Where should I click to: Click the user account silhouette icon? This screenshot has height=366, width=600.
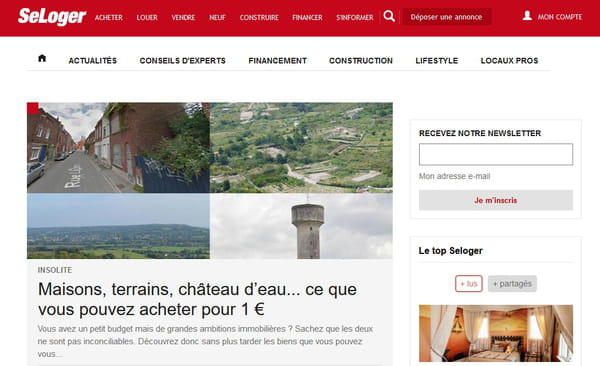(527, 16)
